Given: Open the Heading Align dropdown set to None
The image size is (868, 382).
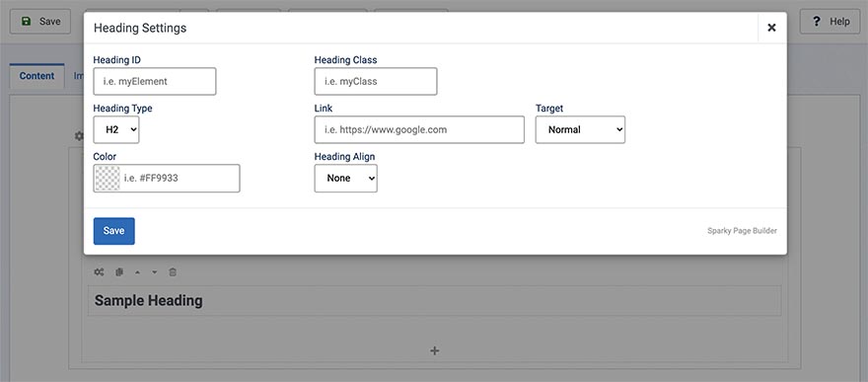Looking at the screenshot, I should 346,179.
